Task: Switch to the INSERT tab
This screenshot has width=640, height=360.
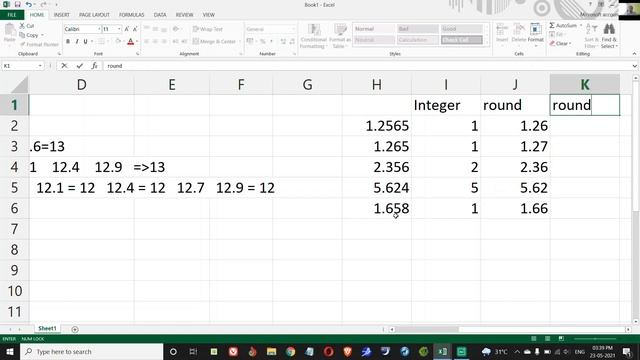Action: [62, 15]
